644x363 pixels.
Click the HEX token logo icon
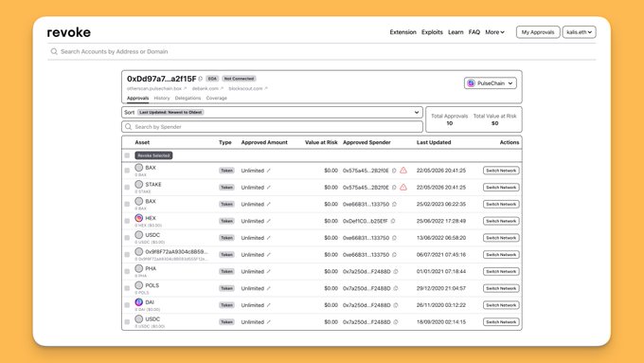[x=139, y=218]
